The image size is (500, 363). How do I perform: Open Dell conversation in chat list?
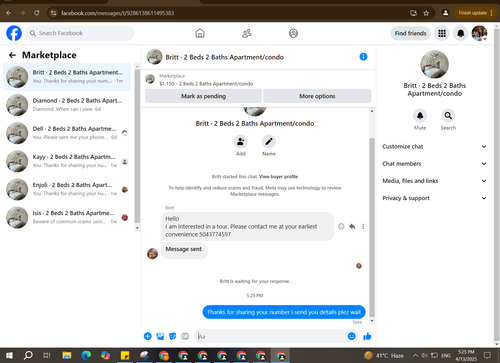point(67,133)
